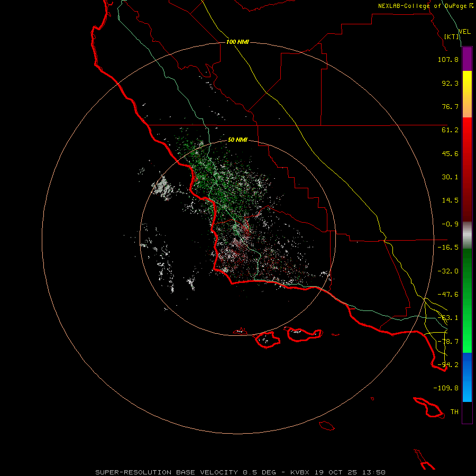
Task: Select the -94.2 scale label
Action: (448, 365)
